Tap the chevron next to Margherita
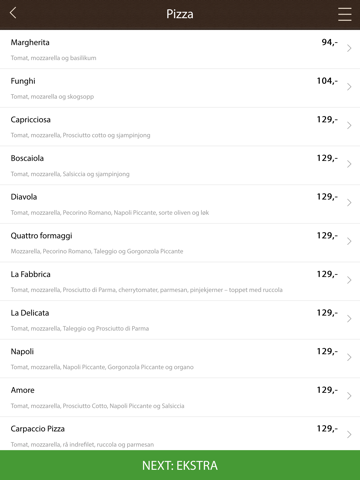The width and height of the screenshot is (360, 480). point(349,49)
